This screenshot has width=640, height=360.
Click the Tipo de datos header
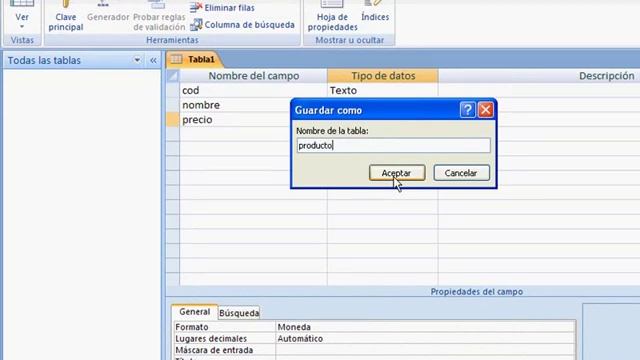pos(383,76)
